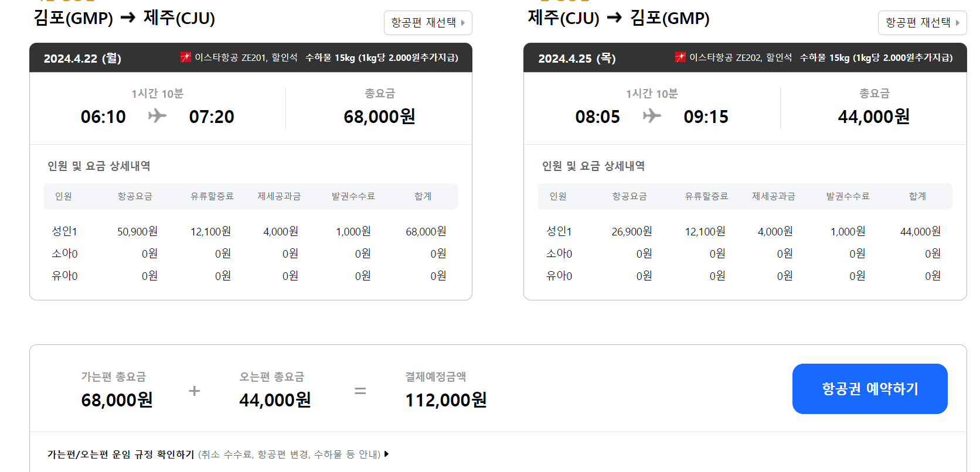The image size is (980, 472).
Task: Expand 가는편/오는편 운임 규정 확인하기
Action: click(218, 454)
